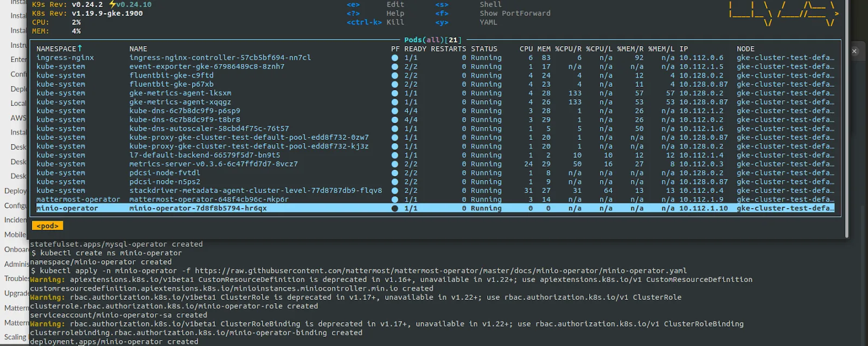The image size is (868, 346).
Task: Click the <pod> breadcrumb label
Action: pos(47,226)
